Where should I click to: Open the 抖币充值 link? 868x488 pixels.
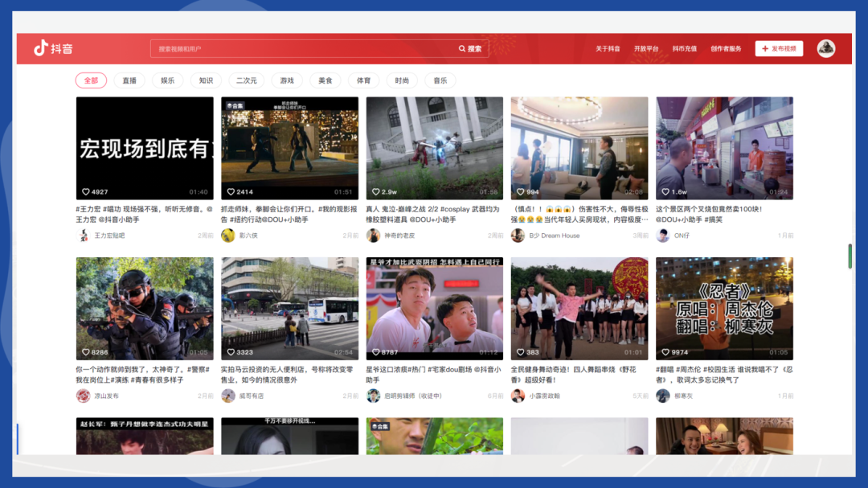point(684,49)
